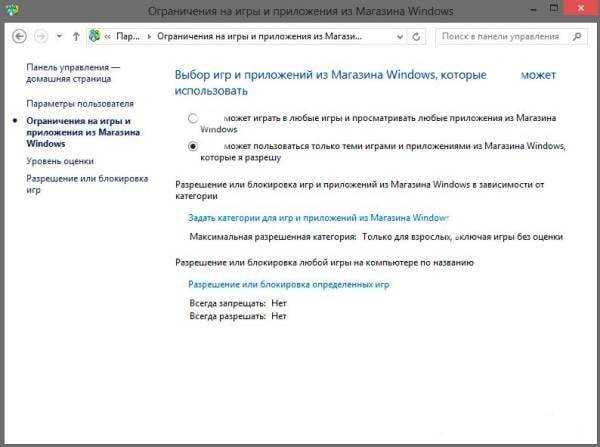600x447 pixels.
Task: Open the breadcrumb double-chevron overflow
Action: [108, 36]
